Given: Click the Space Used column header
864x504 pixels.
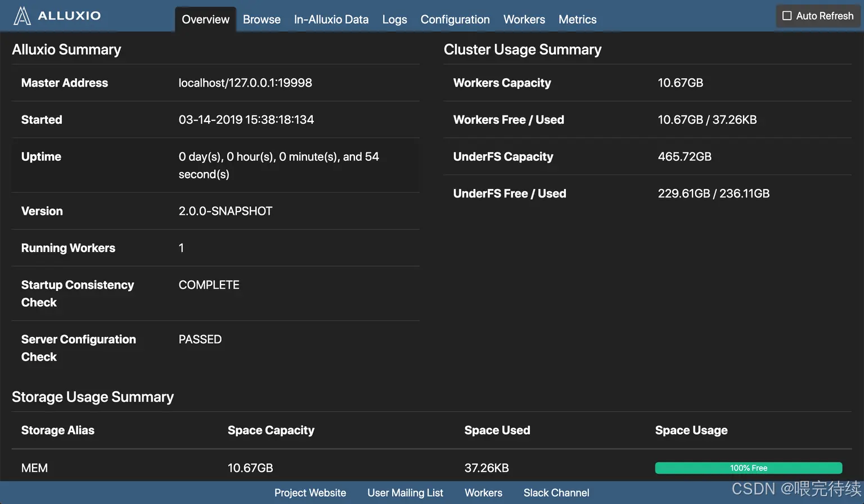Looking at the screenshot, I should click(497, 430).
